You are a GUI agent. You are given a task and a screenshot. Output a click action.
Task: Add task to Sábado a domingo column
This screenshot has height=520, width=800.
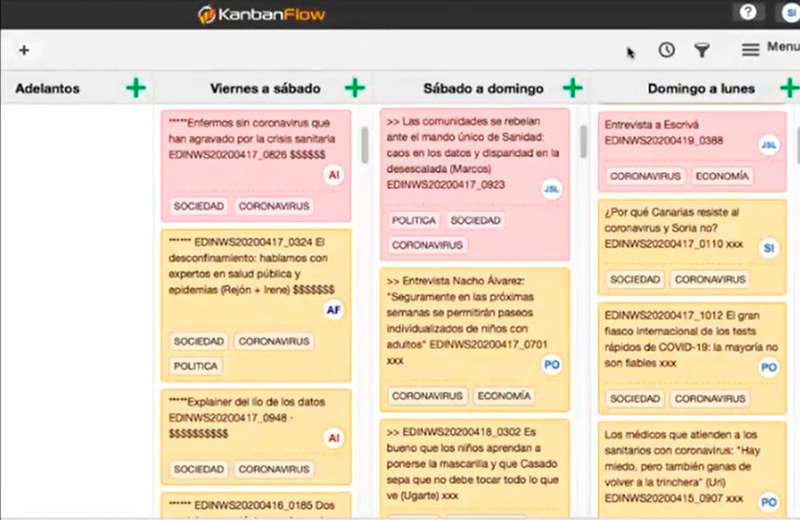click(x=573, y=88)
